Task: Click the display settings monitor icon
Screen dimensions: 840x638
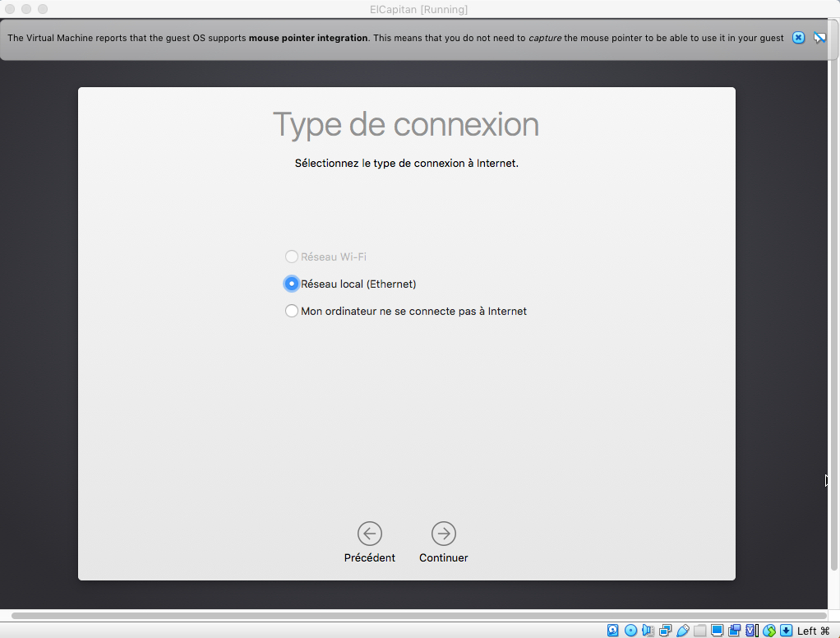Action: tap(717, 631)
